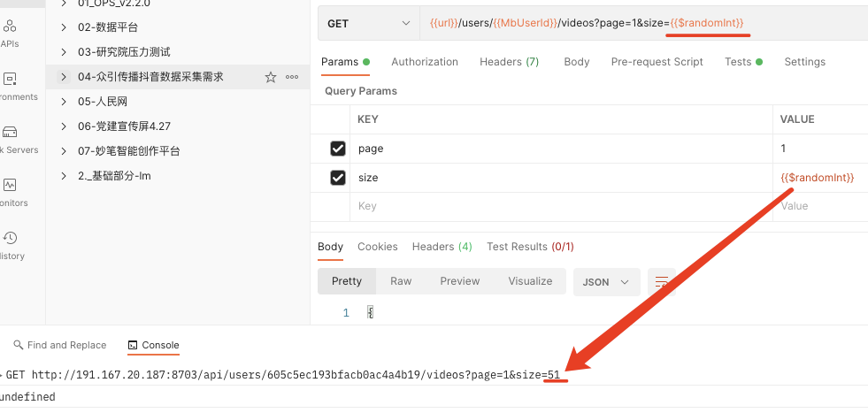Click response line number 1

pyautogui.click(x=346, y=313)
